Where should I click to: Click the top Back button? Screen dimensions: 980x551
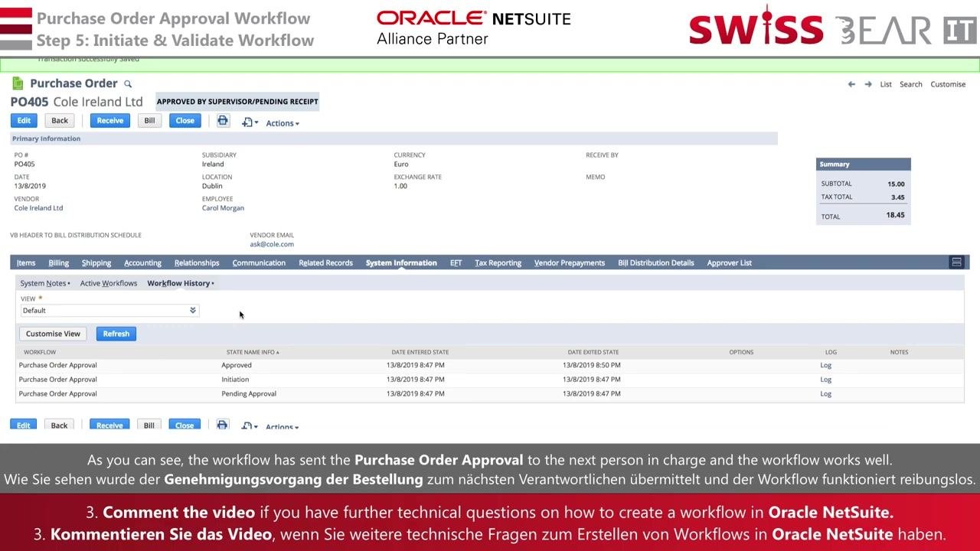click(60, 121)
